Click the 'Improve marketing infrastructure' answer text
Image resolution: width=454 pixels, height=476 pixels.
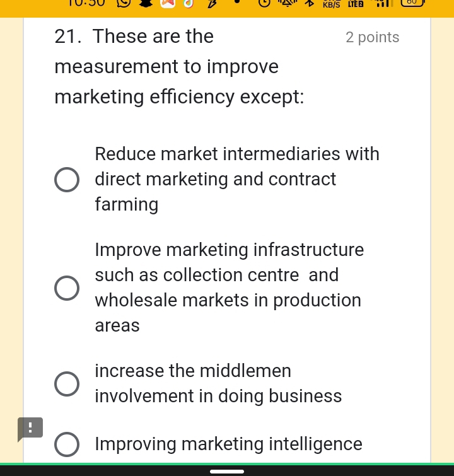229,287
